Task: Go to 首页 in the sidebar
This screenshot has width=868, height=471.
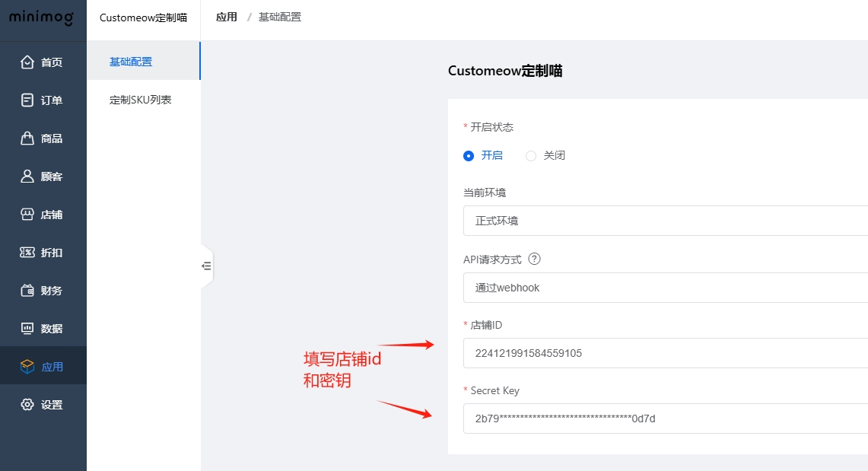Action: (x=43, y=62)
